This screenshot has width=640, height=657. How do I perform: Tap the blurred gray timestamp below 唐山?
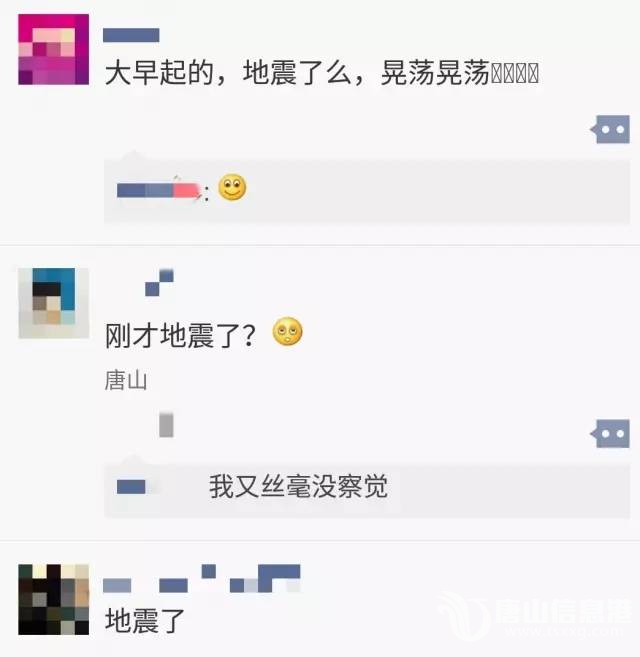click(x=166, y=425)
